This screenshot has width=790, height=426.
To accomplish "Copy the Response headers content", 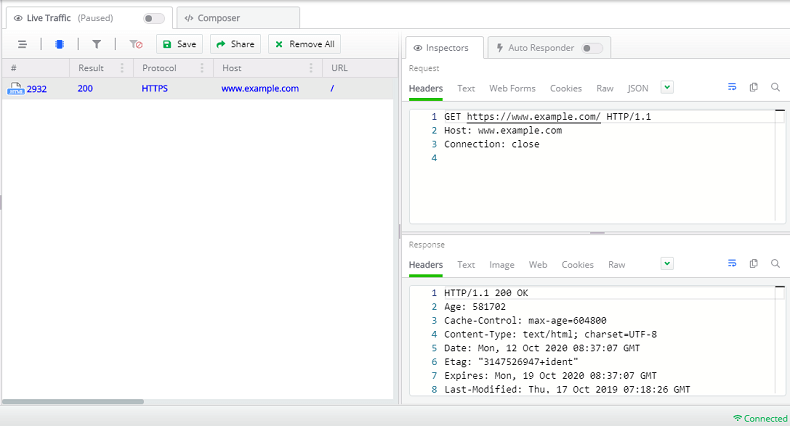I will (x=754, y=263).
